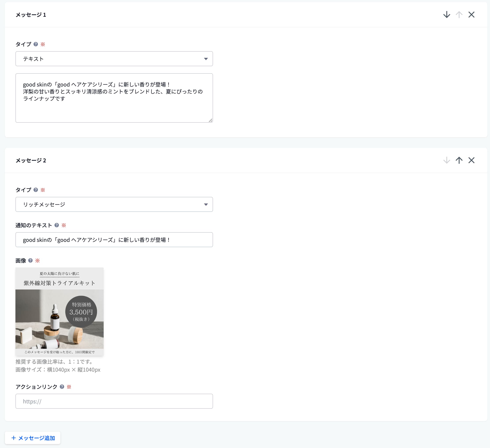The image size is (490, 448).
Task: Move メッセージ2 up with the arrow icon
Action: [x=459, y=160]
